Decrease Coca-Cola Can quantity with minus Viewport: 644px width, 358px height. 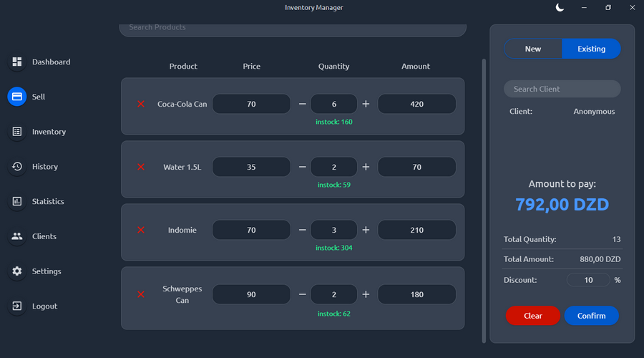pos(302,104)
